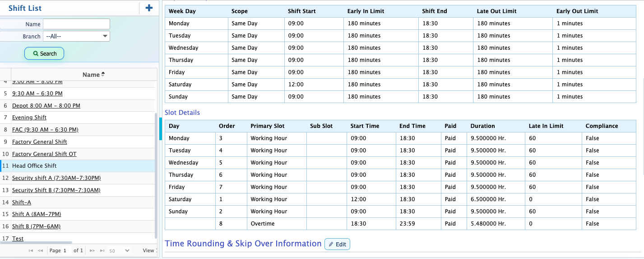Click Saturday's 12:00 Shift Start cell
644x259 pixels.
pos(314,85)
